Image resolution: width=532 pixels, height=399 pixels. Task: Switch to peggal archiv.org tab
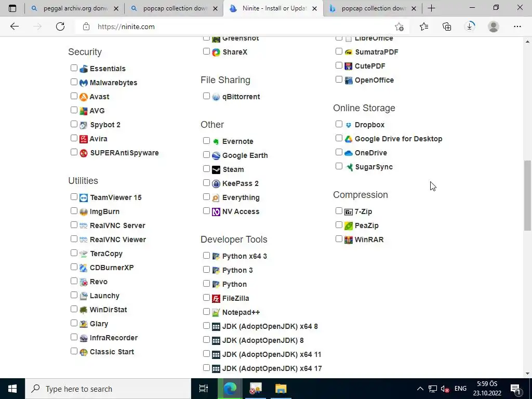point(75,8)
